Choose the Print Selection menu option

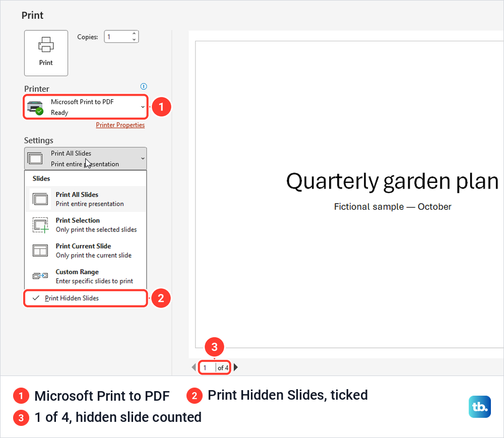coord(86,225)
